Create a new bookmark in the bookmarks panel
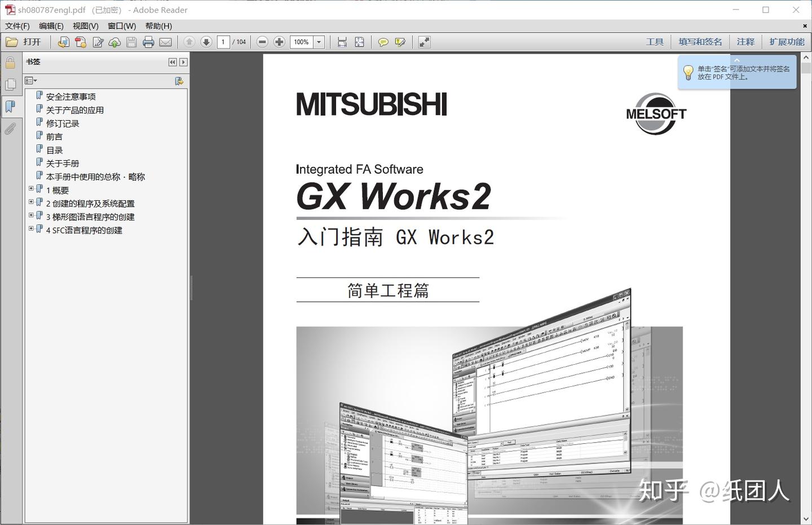Image resolution: width=812 pixels, height=525 pixels. [179, 81]
